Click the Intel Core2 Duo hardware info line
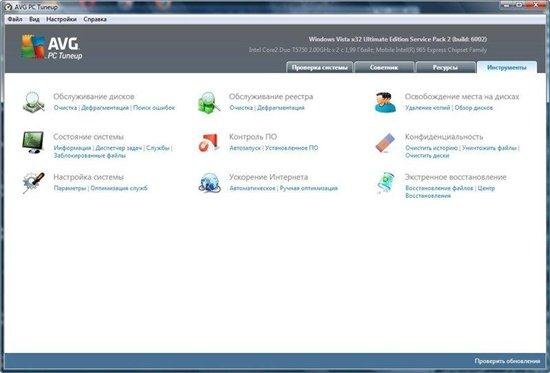 (368, 50)
